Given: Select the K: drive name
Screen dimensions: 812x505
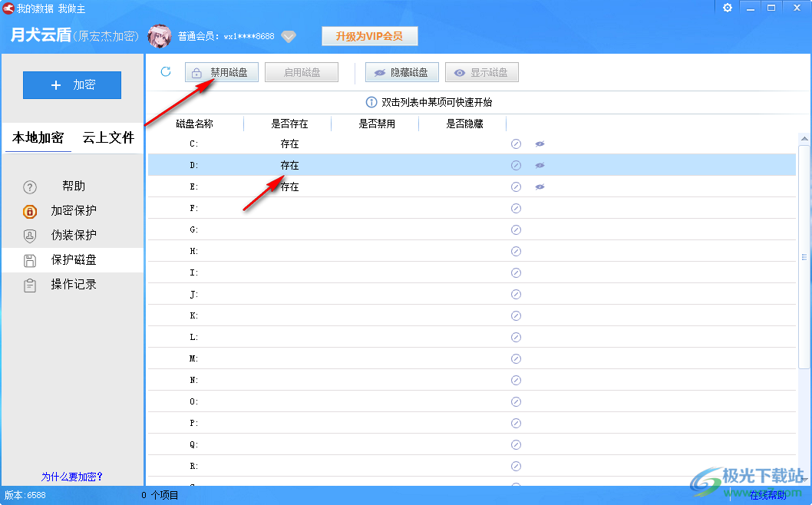Looking at the screenshot, I should tap(193, 316).
